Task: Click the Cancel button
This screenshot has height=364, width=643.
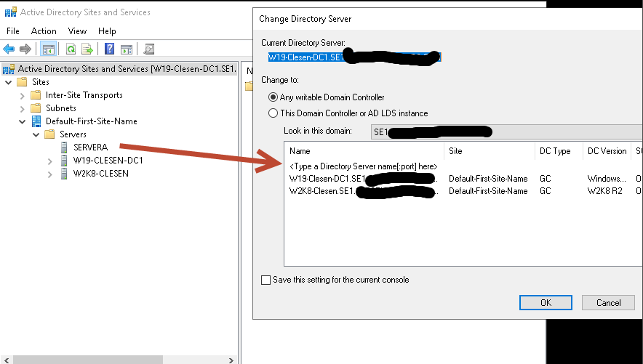Action: click(608, 302)
